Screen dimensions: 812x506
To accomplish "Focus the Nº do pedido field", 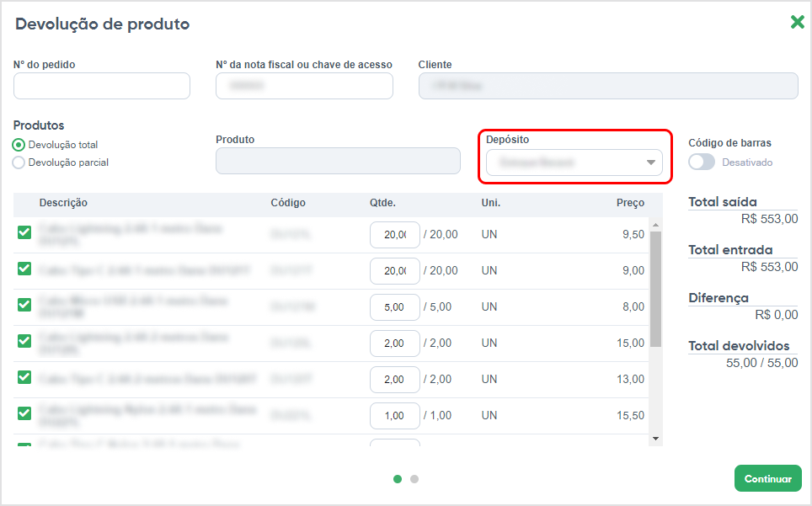I will (102, 86).
